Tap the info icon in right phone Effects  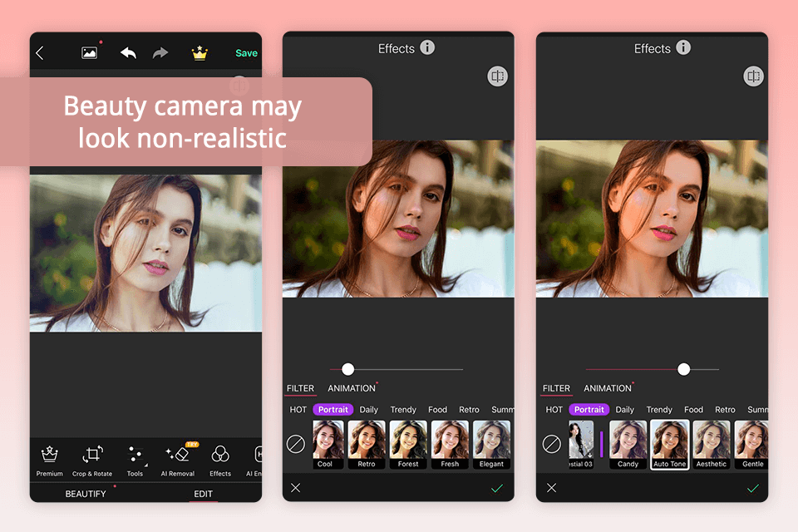click(683, 48)
